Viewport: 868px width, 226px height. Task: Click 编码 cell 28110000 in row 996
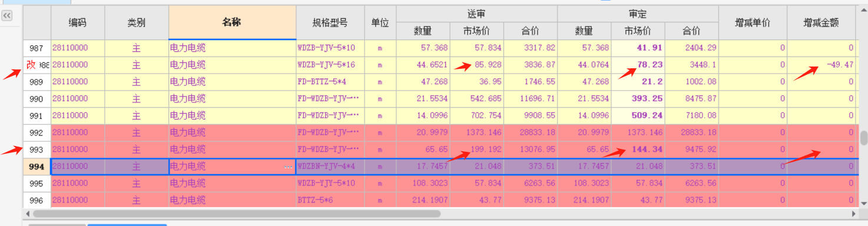78,200
